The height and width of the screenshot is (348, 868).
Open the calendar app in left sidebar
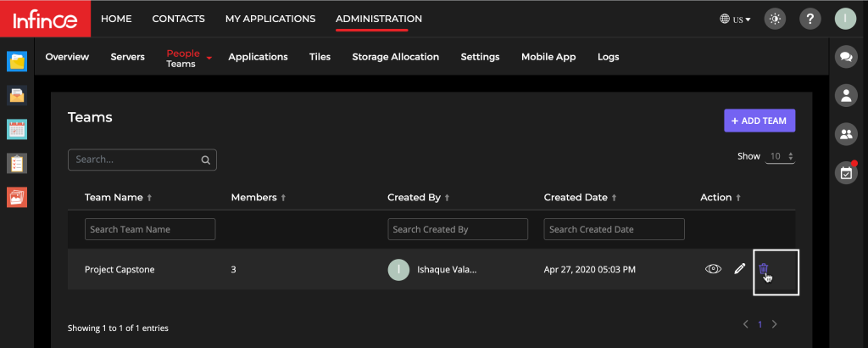click(17, 130)
